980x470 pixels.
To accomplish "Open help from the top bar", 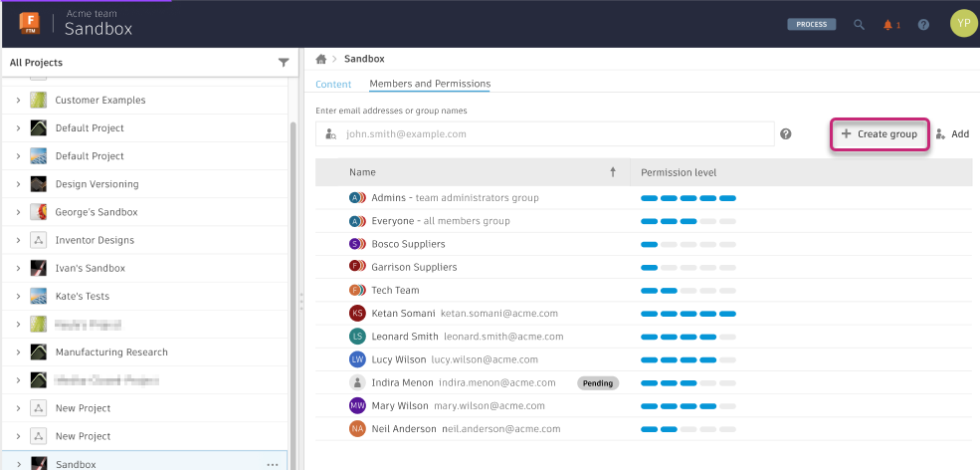I will (x=923, y=24).
